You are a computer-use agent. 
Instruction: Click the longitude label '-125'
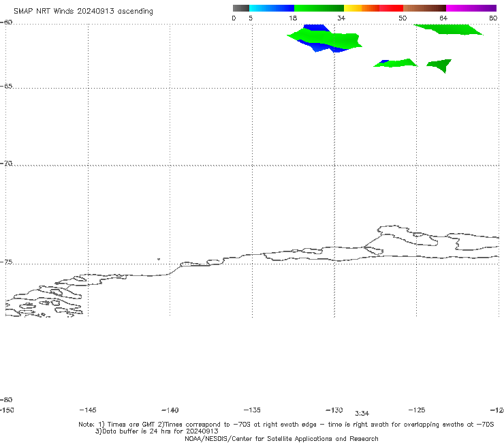(417, 410)
